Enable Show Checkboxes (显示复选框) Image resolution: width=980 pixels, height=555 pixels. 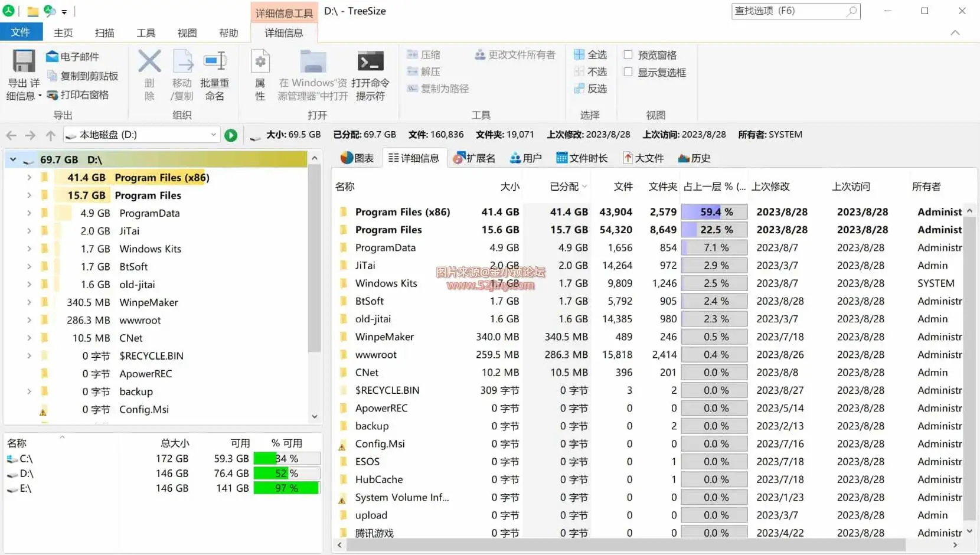click(x=628, y=72)
